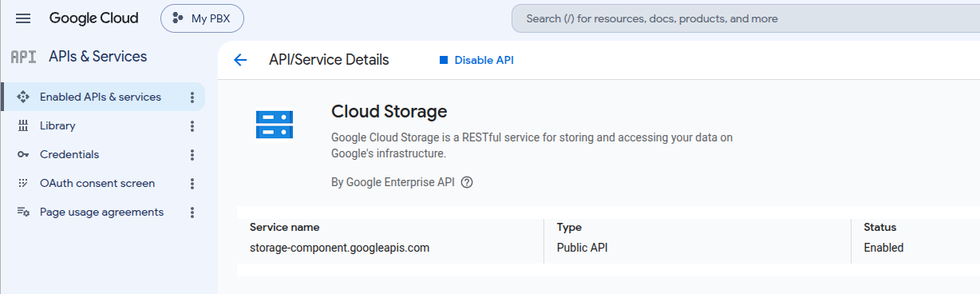
Task: Click the Credentials key icon
Action: (23, 154)
